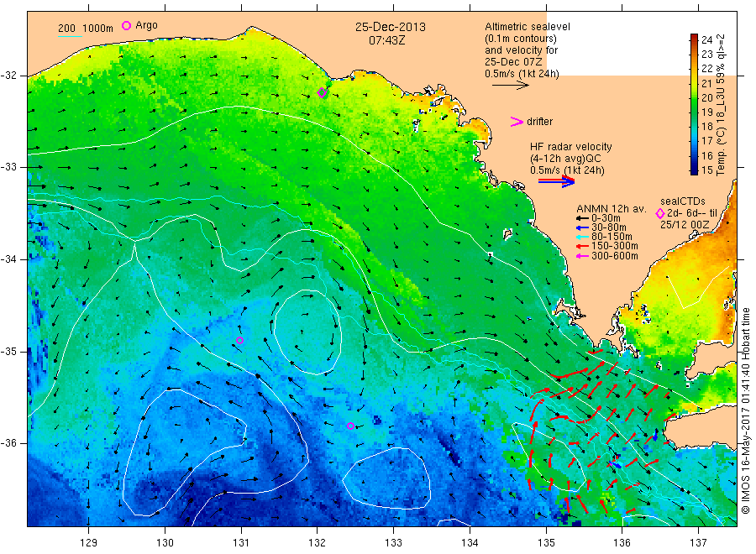Screen dimensions: 756x554
Task: Click the 15 degree label on color bar
Action: click(x=706, y=170)
